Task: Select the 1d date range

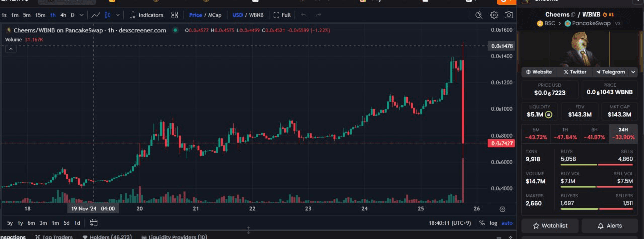Action: pyautogui.click(x=77, y=223)
